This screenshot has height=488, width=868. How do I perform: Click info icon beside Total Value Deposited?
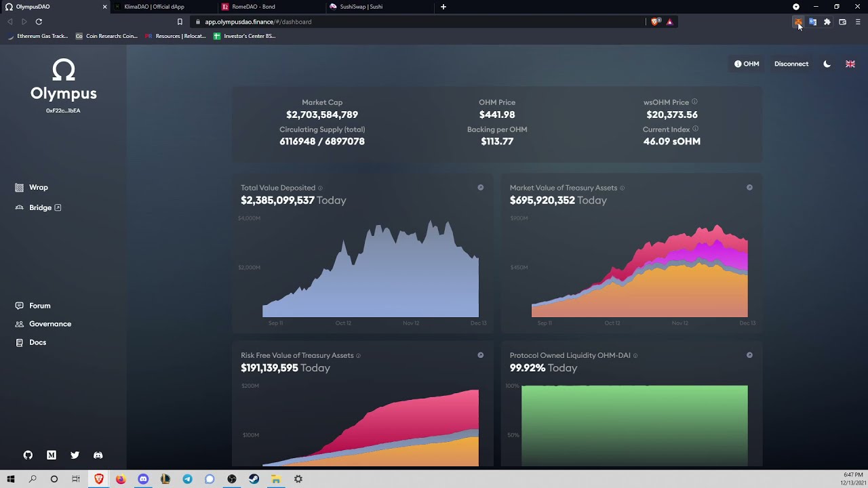tap(320, 188)
